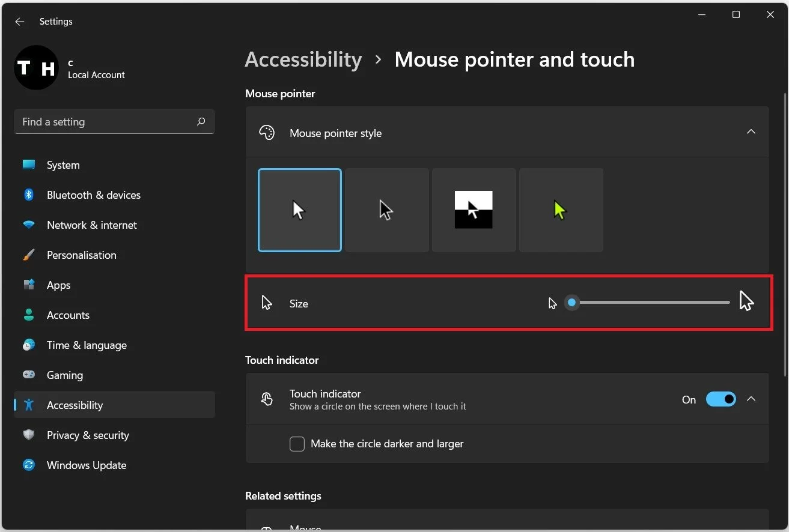Pick the custom green pointer style
Viewport: 789px width, 532px height.
click(561, 210)
